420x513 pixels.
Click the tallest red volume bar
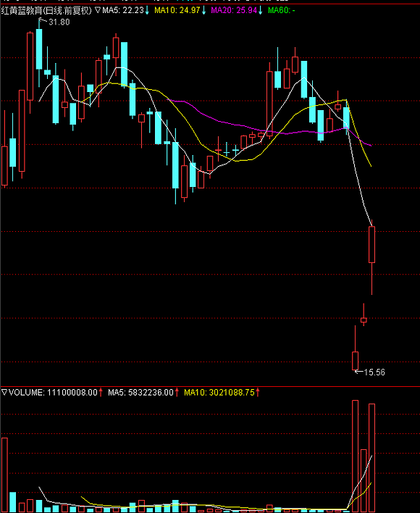pyautogui.click(x=356, y=456)
